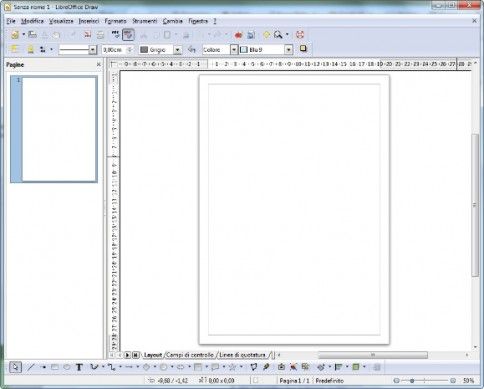Open the Strumenti menu

point(145,21)
